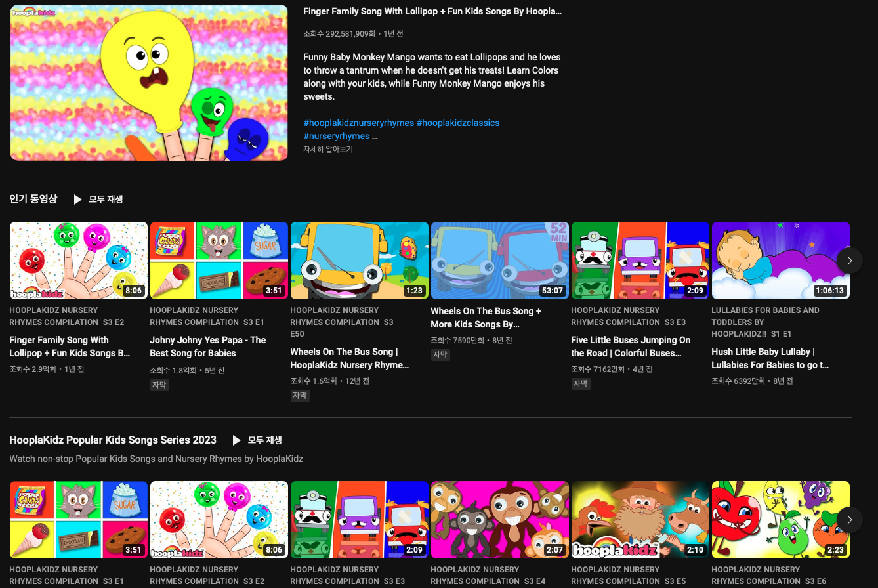
Task: Click subtitle Watch non-stop Popular Kids Songs text
Action: point(156,459)
